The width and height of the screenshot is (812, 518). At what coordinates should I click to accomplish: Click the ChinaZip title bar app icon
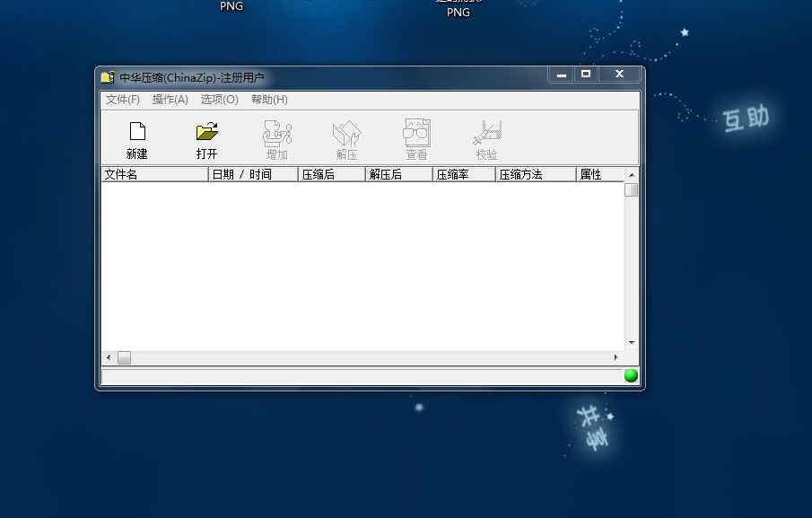coord(108,78)
